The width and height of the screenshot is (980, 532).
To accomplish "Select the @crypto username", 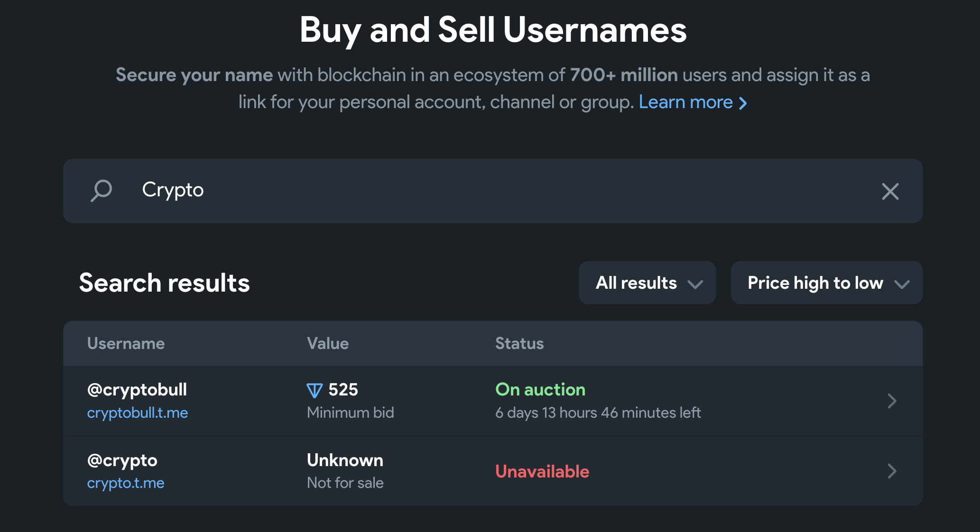I will coord(122,460).
